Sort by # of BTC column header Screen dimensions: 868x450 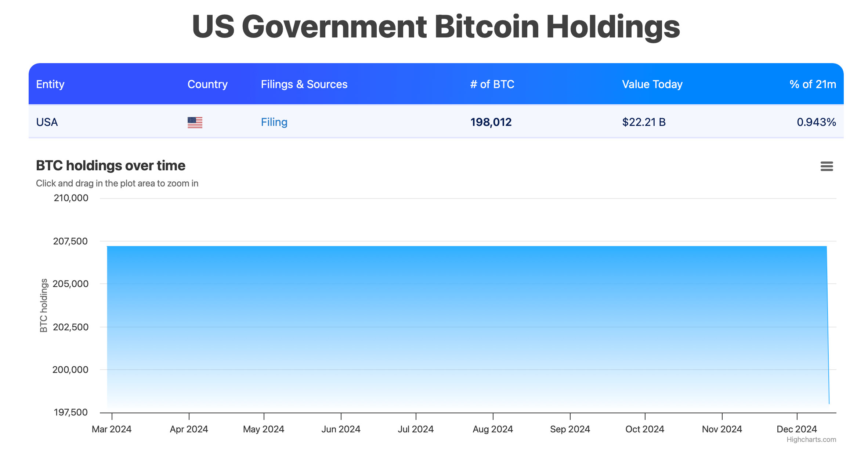coord(492,84)
